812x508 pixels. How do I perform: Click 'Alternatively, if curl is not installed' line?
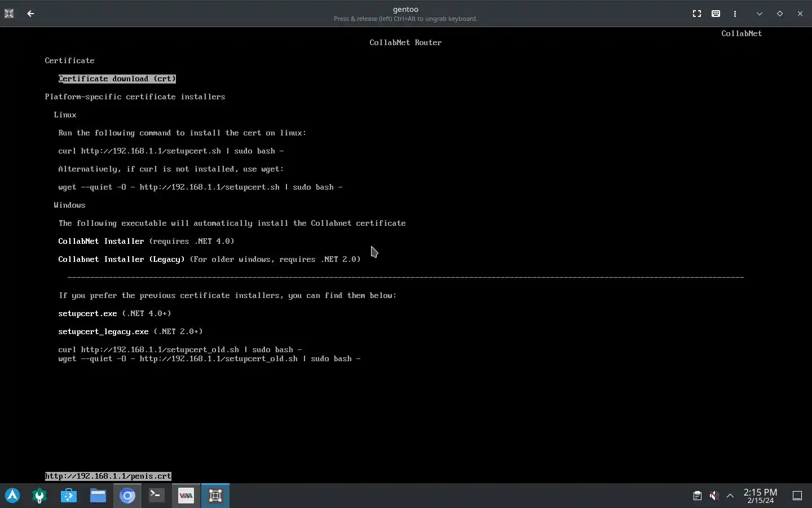[x=171, y=169]
